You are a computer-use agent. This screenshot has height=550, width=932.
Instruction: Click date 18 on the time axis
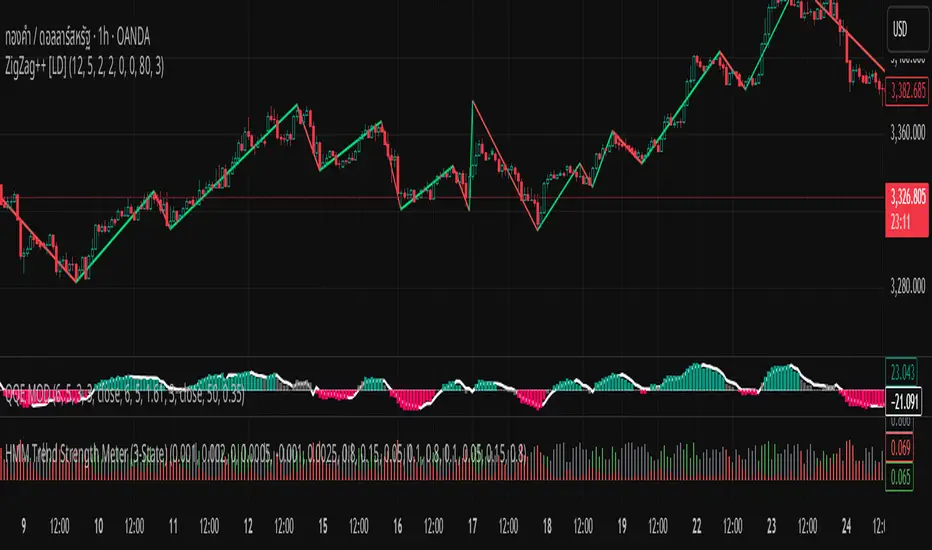tap(547, 526)
